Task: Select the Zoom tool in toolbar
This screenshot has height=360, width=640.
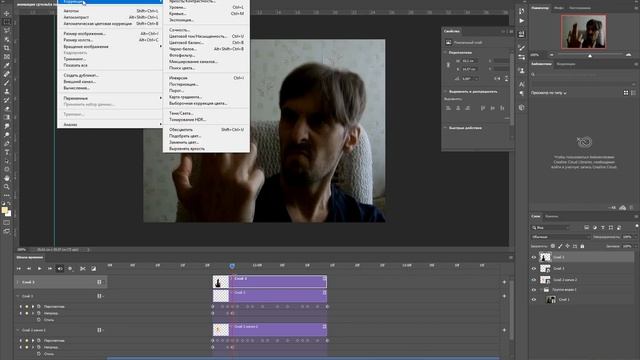Action: pyautogui.click(x=7, y=187)
